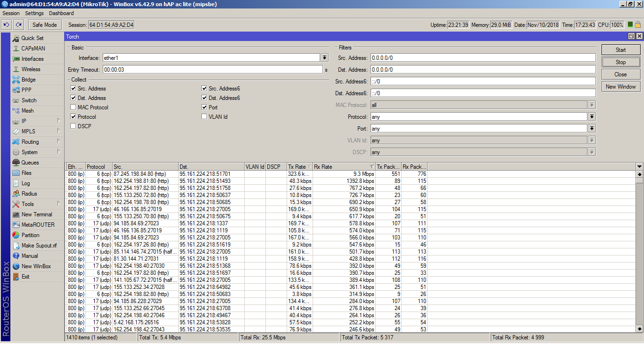Open Manual from sidebar

click(30, 256)
